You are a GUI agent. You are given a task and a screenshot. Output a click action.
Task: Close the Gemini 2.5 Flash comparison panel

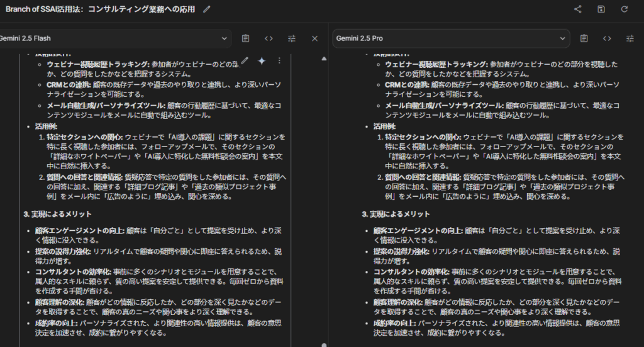click(314, 38)
